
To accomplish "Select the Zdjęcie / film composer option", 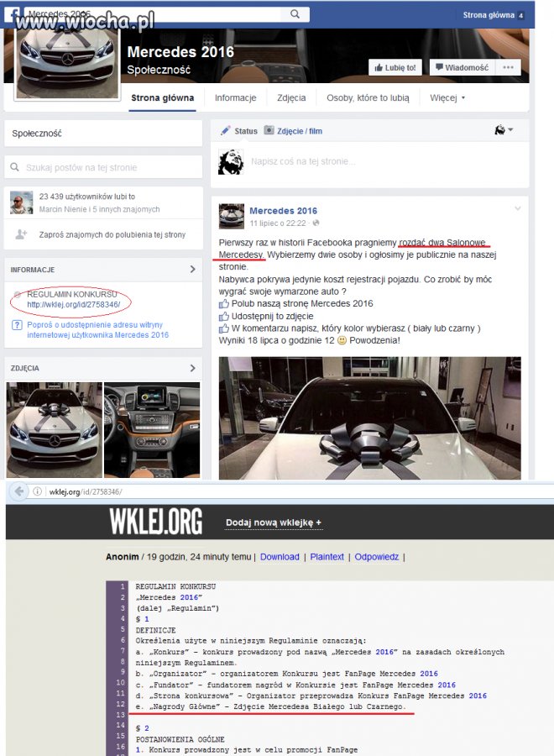I will pos(294,131).
